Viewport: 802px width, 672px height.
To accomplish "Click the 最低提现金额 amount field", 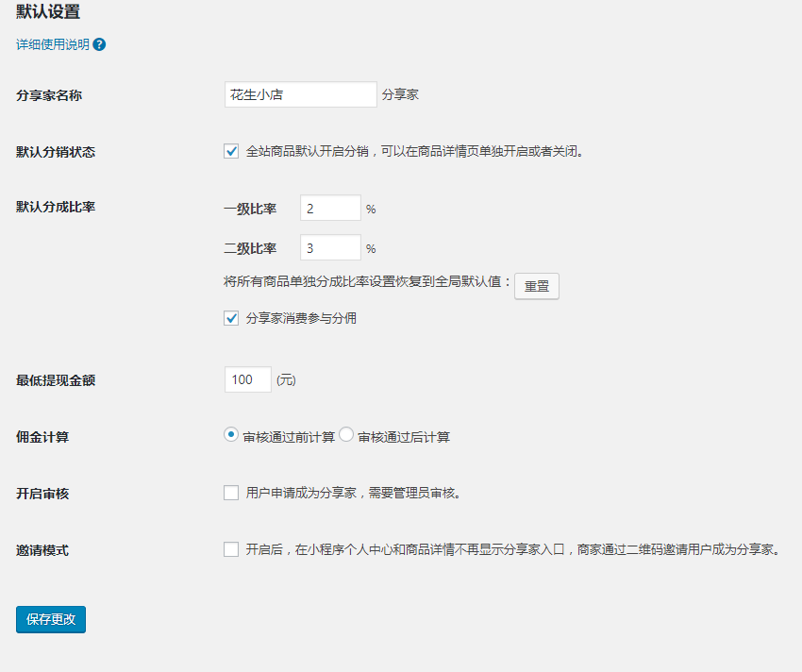I will [248, 379].
